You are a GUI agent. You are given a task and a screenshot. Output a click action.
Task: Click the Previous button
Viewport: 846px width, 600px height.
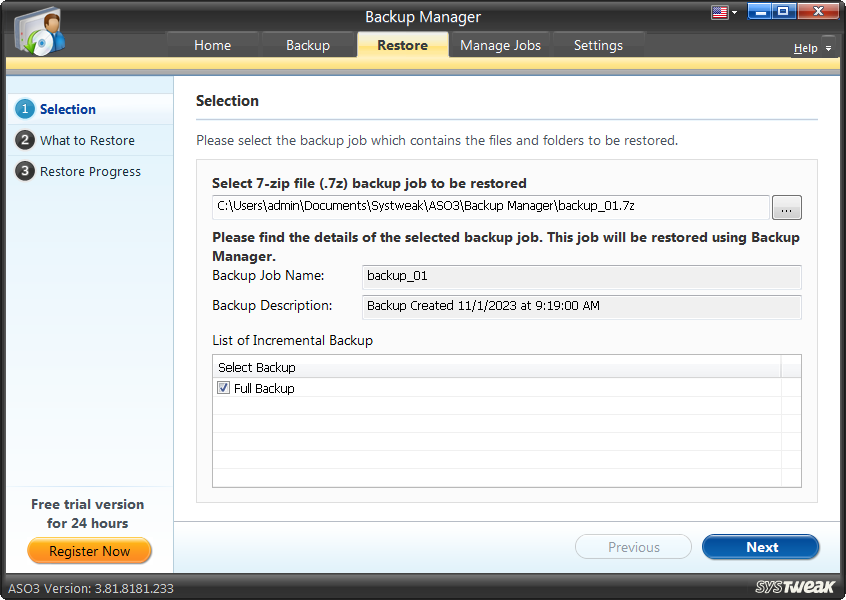tap(633, 547)
